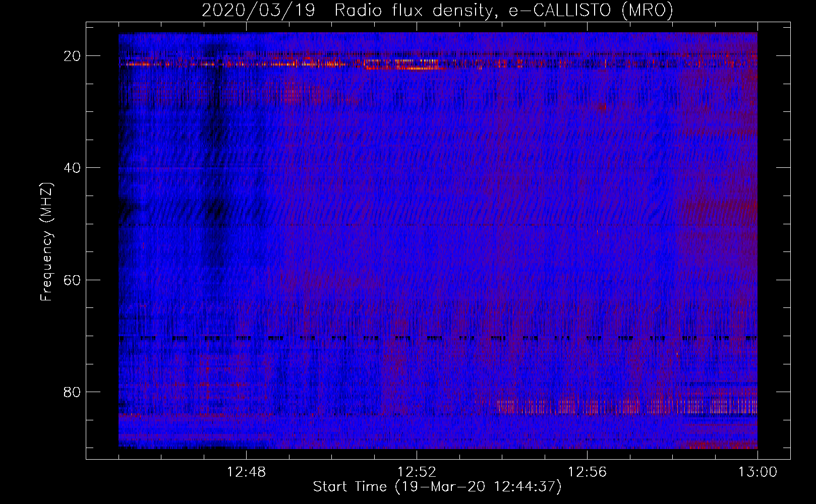Click the 12:56 time tick label
The height and width of the screenshot is (504, 816).
pos(587,472)
